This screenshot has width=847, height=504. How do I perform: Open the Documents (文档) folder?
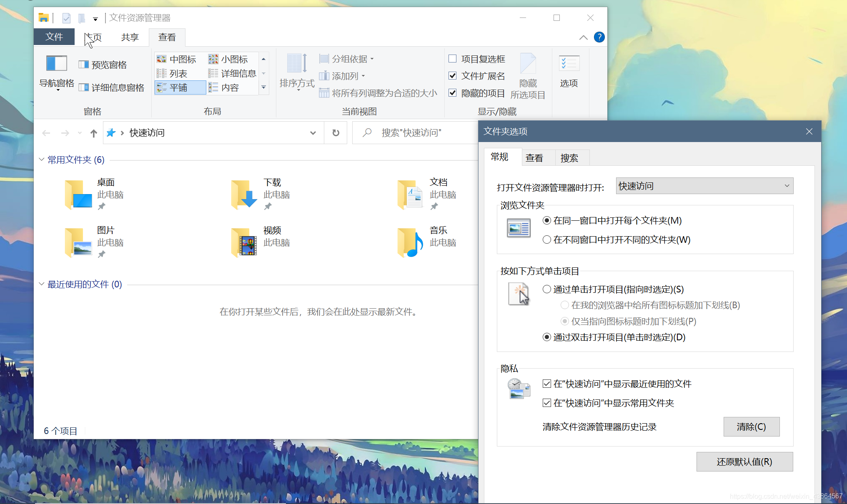pyautogui.click(x=427, y=194)
